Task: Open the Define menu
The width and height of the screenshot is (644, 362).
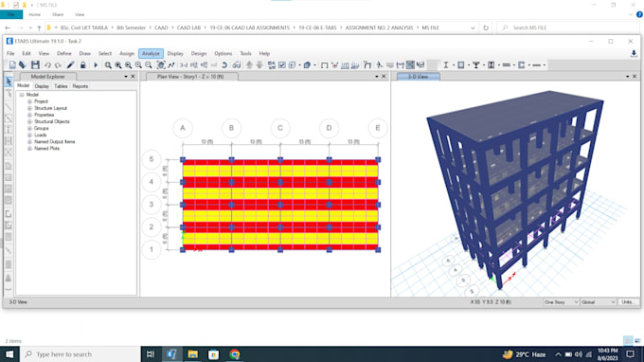Action: [63, 53]
